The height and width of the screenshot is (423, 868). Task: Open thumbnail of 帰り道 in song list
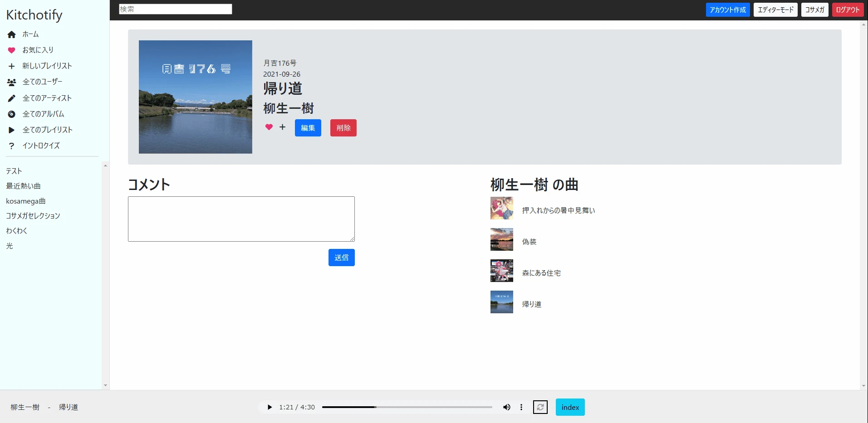tap(502, 302)
